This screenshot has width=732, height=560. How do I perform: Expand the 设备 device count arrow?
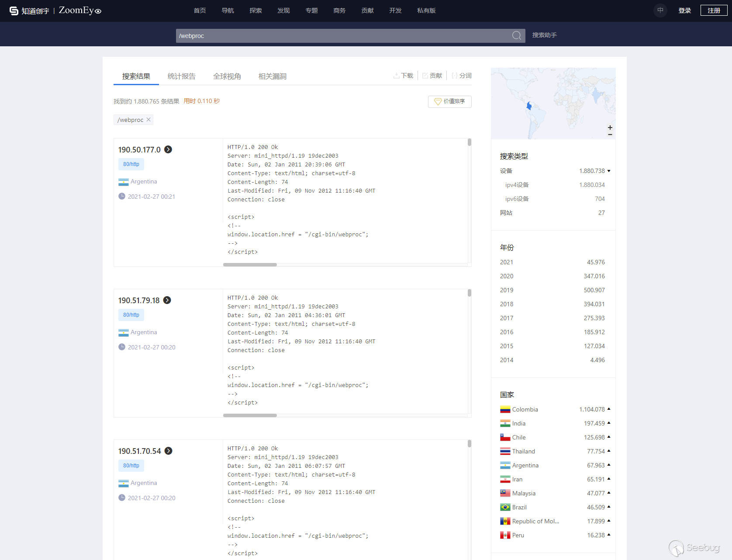point(609,171)
